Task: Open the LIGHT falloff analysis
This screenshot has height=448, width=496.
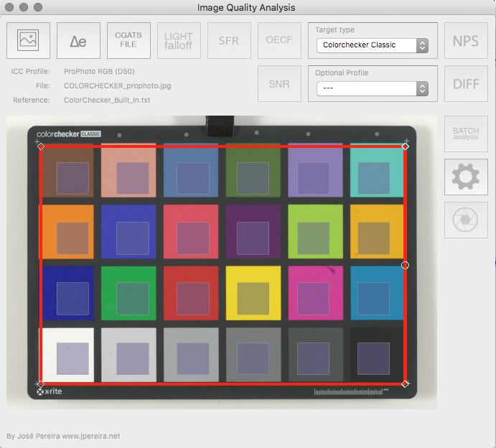Action: tap(179, 40)
